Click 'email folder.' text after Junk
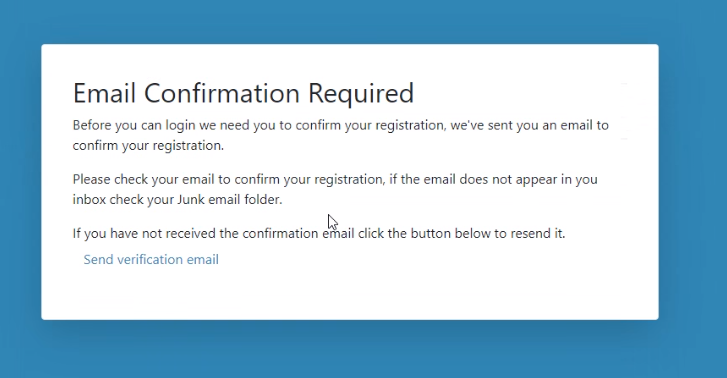The height and width of the screenshot is (378, 727). [x=245, y=200]
